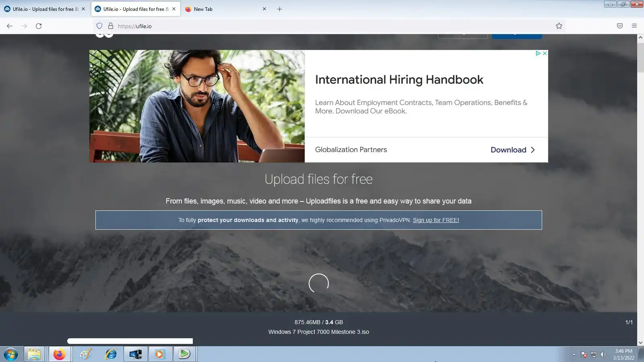This screenshot has width=644, height=362.
Task: Click the Show desktop button
Action: tap(641, 354)
